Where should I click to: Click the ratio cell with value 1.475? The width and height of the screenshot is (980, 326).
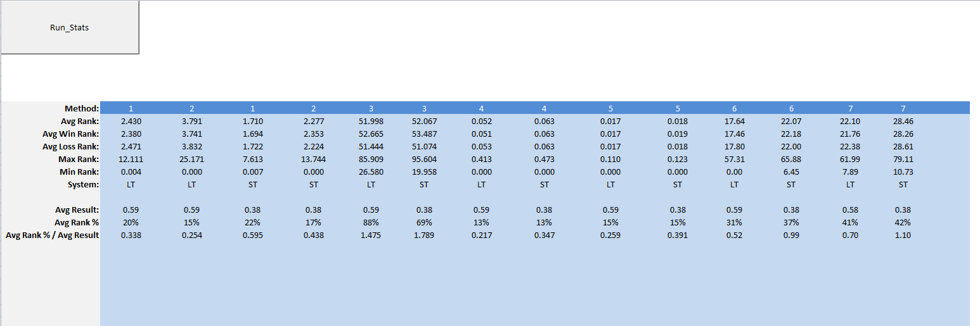[371, 235]
